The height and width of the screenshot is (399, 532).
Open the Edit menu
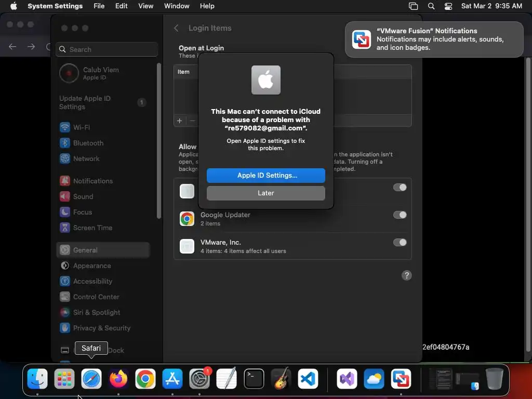pos(121,6)
